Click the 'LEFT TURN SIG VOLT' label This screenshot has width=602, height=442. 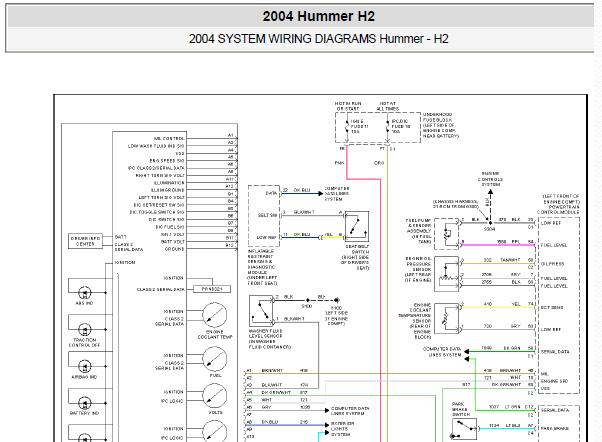click(x=161, y=197)
